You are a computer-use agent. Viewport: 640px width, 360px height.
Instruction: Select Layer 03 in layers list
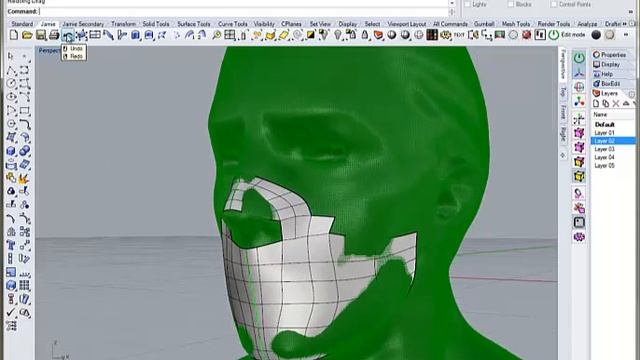[x=613, y=149]
